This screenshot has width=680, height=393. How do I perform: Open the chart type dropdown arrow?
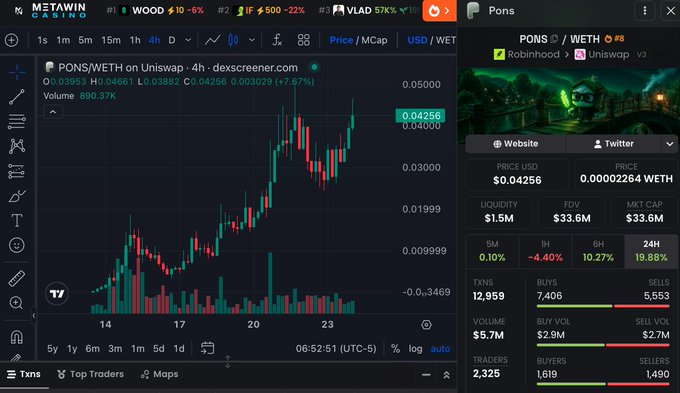[x=252, y=40]
